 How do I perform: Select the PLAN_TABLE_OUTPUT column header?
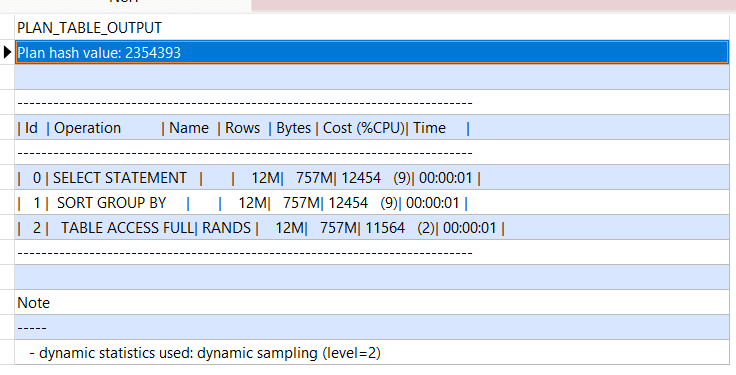372,28
